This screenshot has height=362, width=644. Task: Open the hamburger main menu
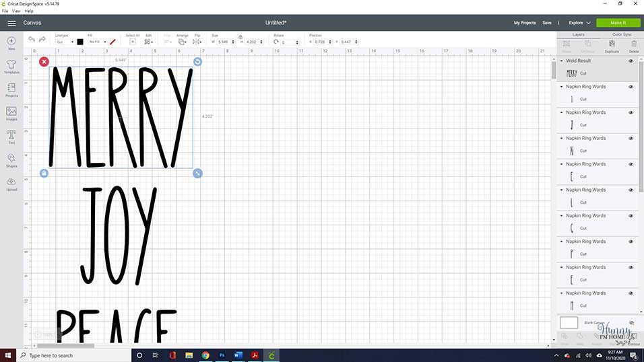click(x=11, y=24)
